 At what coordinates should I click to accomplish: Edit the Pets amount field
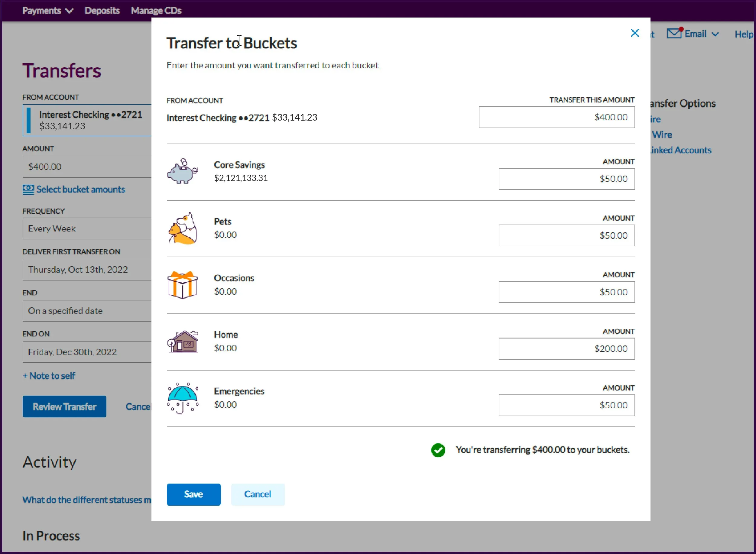566,235
